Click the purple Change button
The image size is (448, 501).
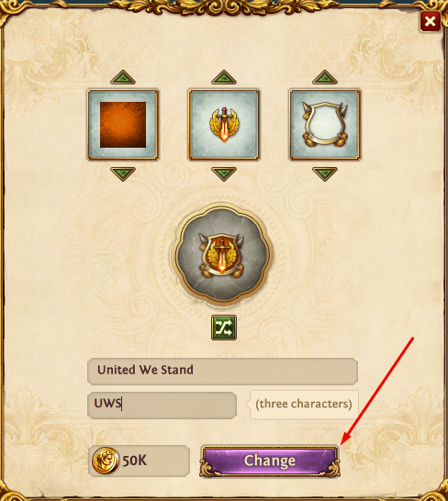270,461
